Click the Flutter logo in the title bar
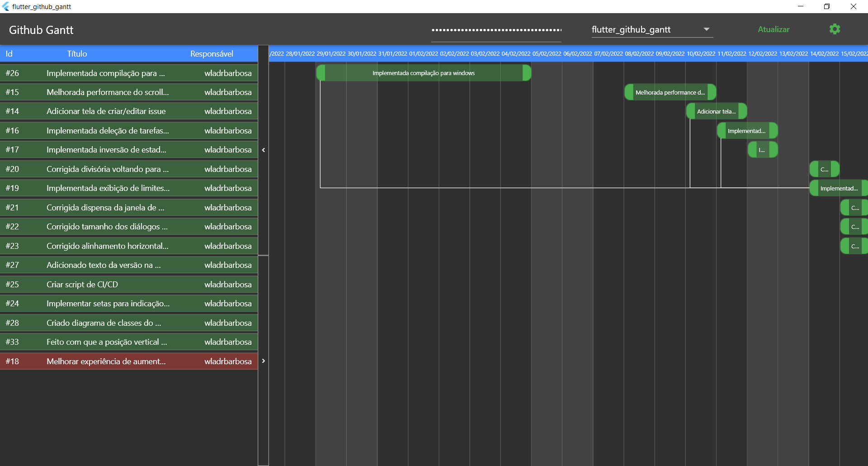This screenshot has width=868, height=466. (6, 6)
